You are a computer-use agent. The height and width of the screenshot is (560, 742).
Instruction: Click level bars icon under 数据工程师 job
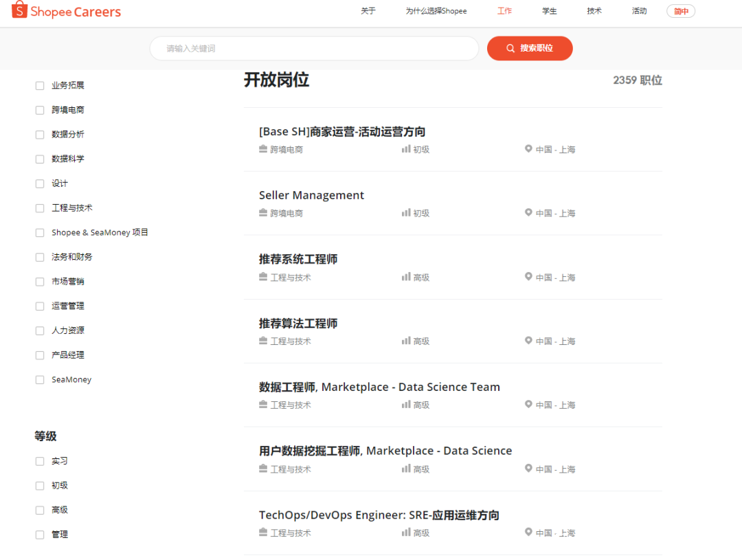tap(406, 405)
